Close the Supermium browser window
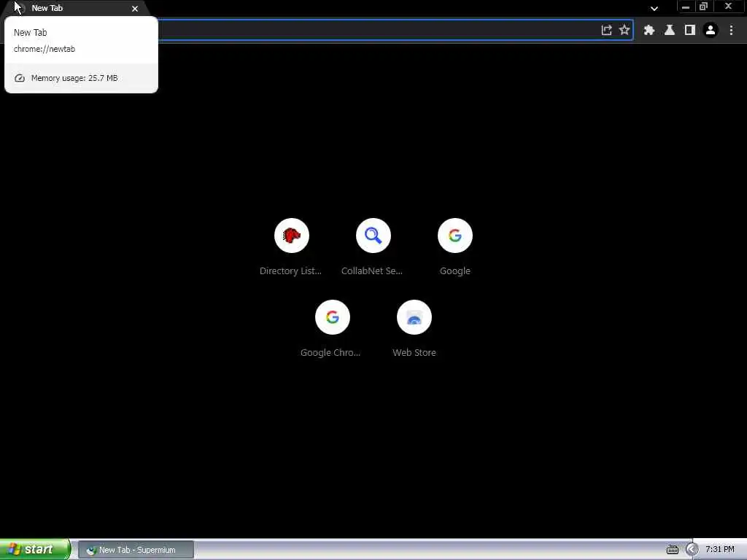The height and width of the screenshot is (560, 747). coord(729,7)
